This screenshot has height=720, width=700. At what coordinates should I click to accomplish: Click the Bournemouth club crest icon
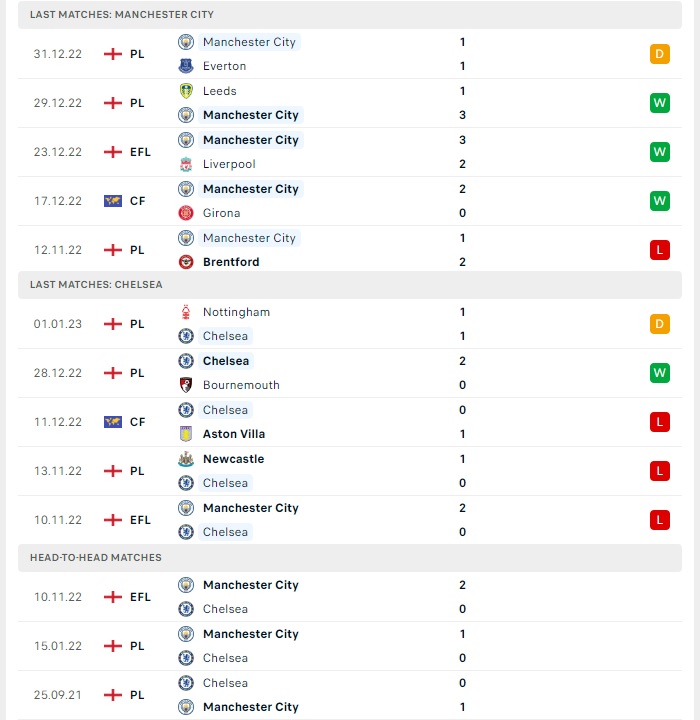click(x=186, y=385)
